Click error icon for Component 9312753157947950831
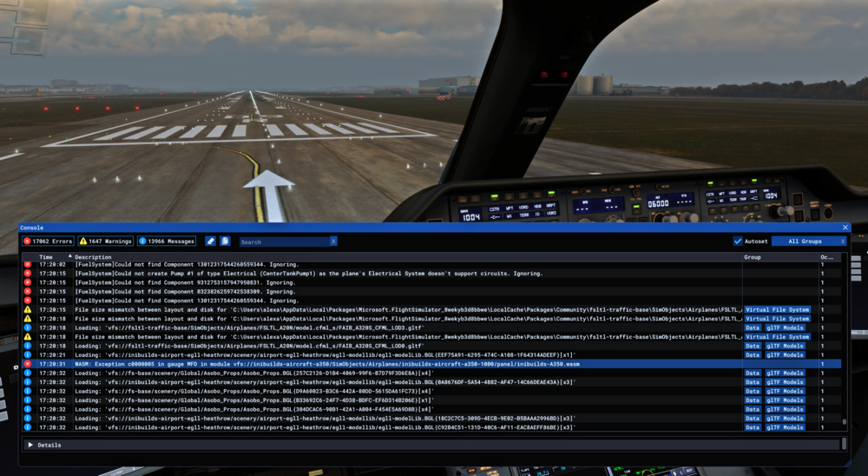 pyautogui.click(x=27, y=282)
